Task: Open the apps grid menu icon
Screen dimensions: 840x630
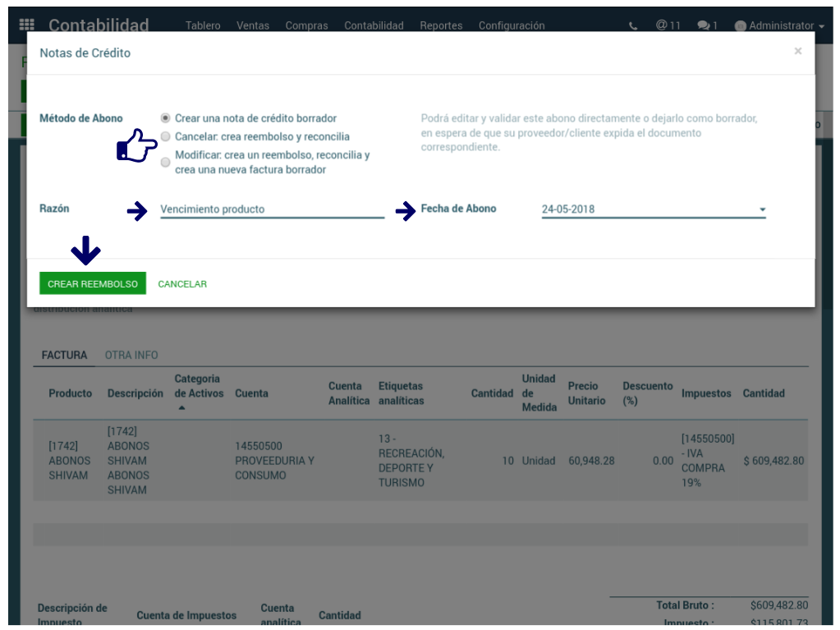Action: point(27,25)
